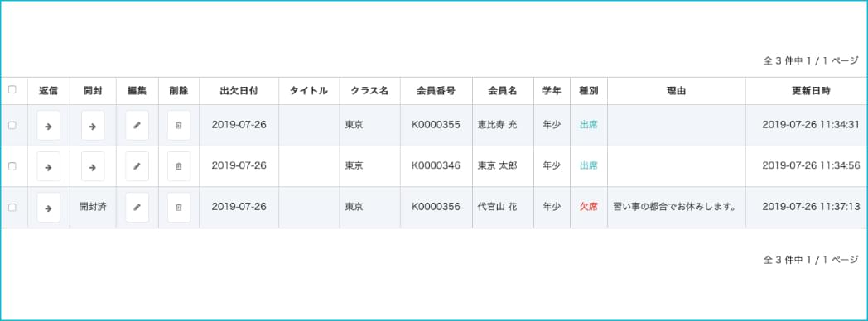868x321 pixels.
Task: Edit the record of 恵比寿 充
Action: [137, 126]
